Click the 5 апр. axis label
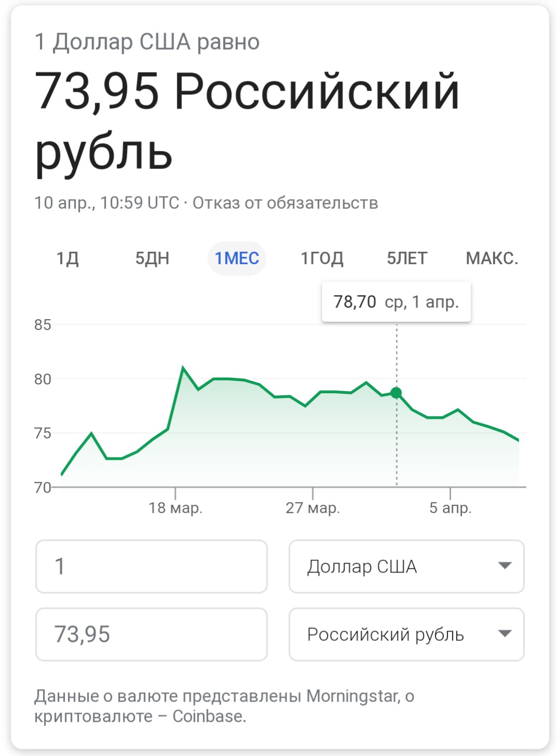Viewport: 560px width, 756px height. (x=450, y=508)
